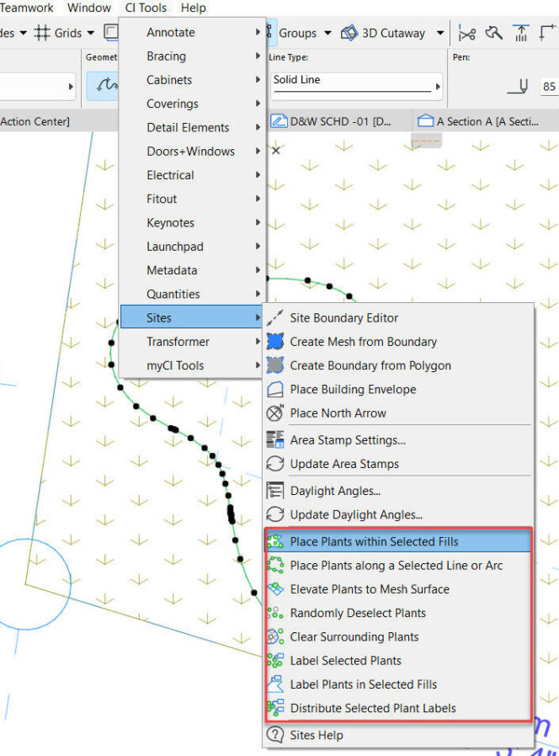Select Create Mesh from Boundary icon
Viewport: 559px width, 756px height.
pos(275,342)
